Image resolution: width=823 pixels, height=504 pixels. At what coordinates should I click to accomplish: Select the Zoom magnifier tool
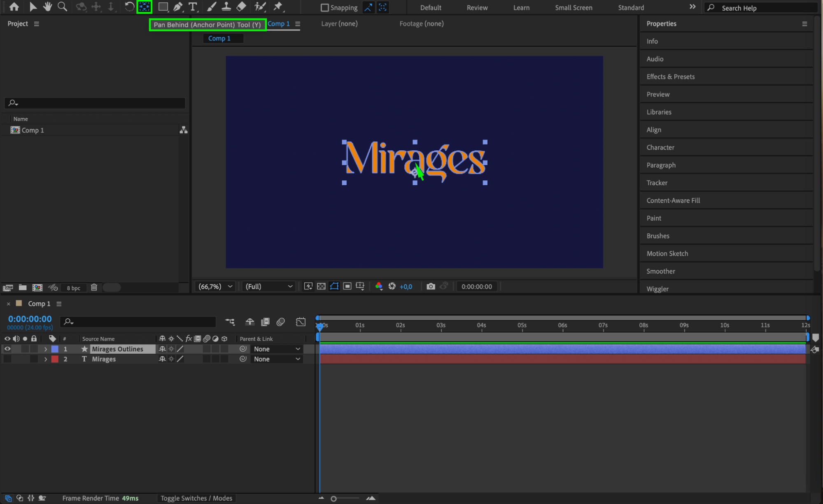62,7
